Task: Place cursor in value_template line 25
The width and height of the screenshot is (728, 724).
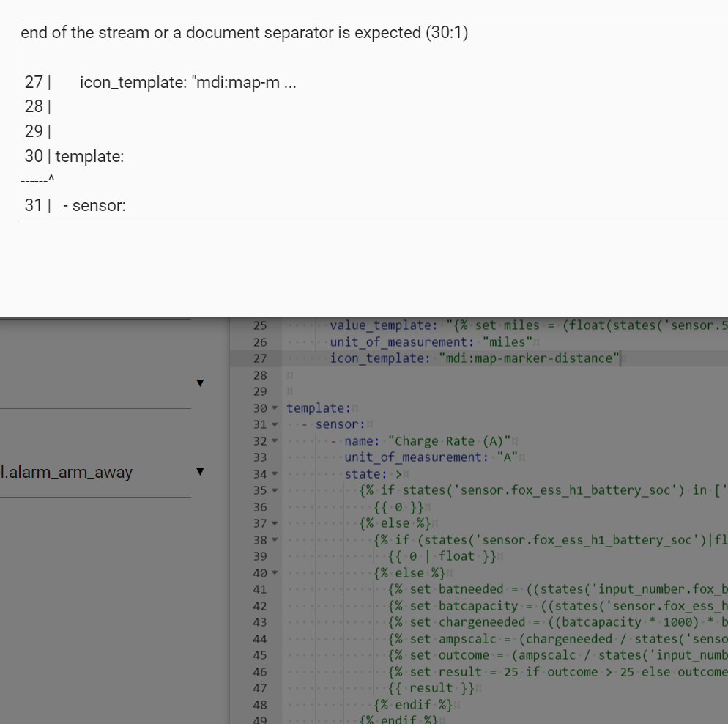Action: [513, 325]
